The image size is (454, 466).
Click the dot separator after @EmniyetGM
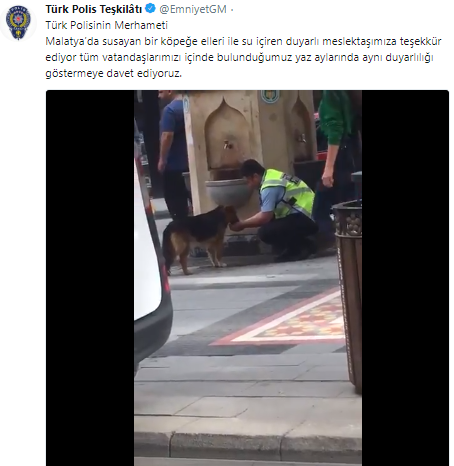(232, 10)
